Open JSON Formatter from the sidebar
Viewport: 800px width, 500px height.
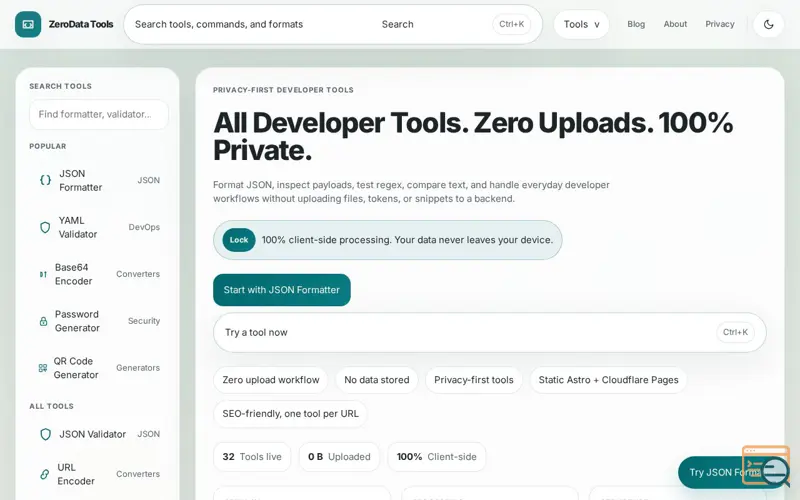pyautogui.click(x=99, y=180)
